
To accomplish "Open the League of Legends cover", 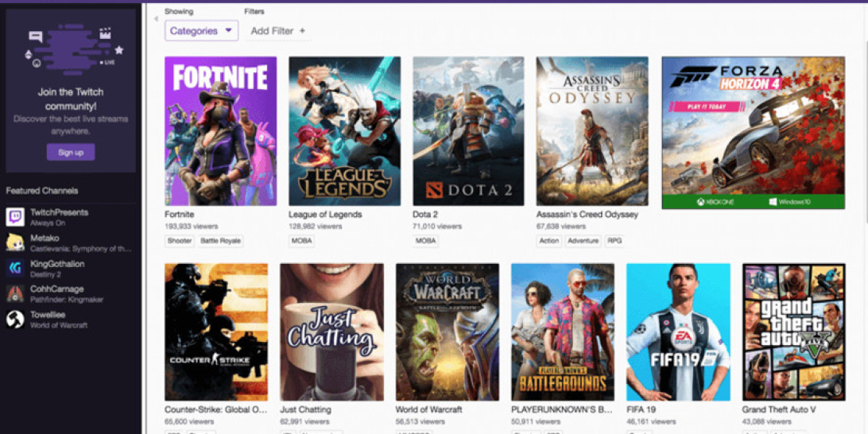I will tap(344, 131).
